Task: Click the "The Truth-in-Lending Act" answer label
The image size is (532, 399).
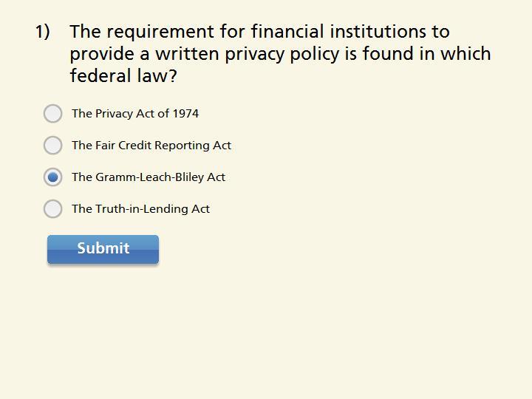Action: coord(140,209)
